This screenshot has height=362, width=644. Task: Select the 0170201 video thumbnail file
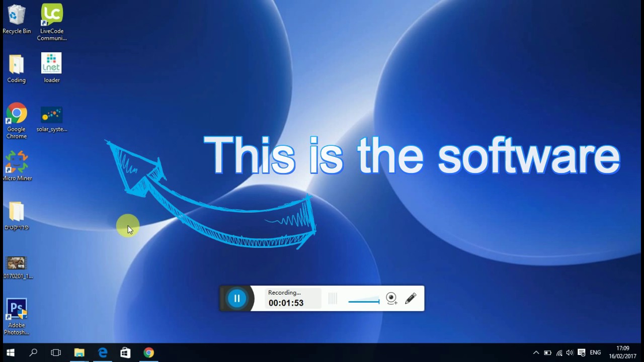coord(17,267)
